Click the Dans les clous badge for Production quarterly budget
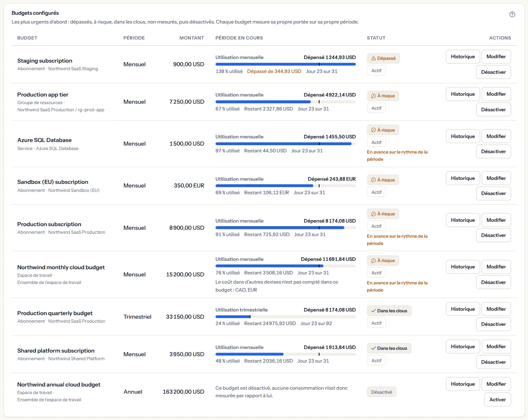 (389, 311)
